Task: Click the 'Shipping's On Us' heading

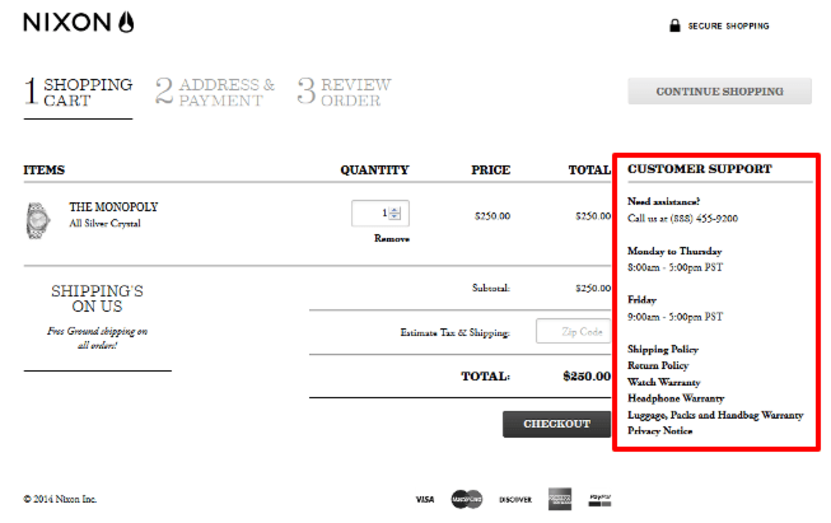Action: pyautogui.click(x=97, y=298)
